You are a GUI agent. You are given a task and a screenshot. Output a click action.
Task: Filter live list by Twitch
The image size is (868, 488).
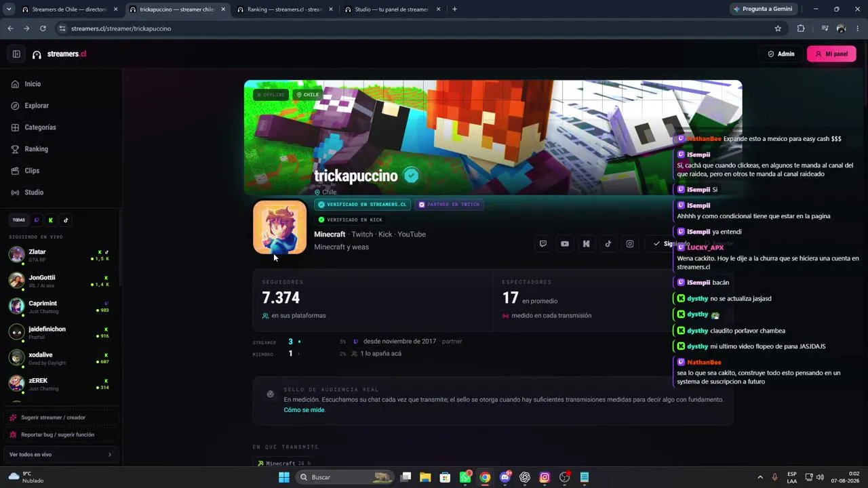(x=37, y=220)
